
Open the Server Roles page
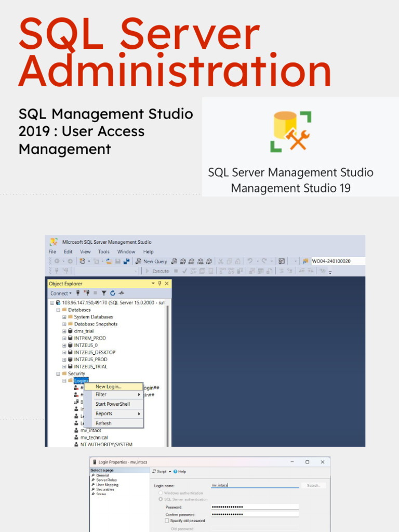tap(106, 480)
